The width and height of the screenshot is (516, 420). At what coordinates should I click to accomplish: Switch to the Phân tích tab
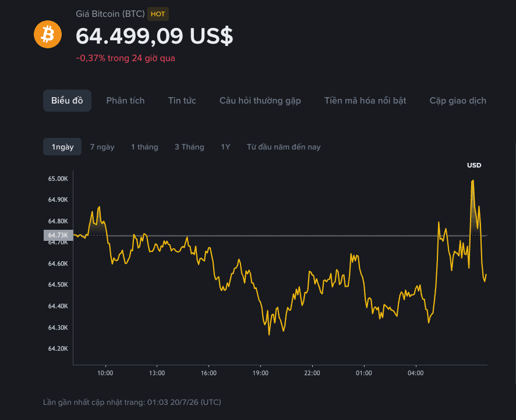pyautogui.click(x=125, y=101)
